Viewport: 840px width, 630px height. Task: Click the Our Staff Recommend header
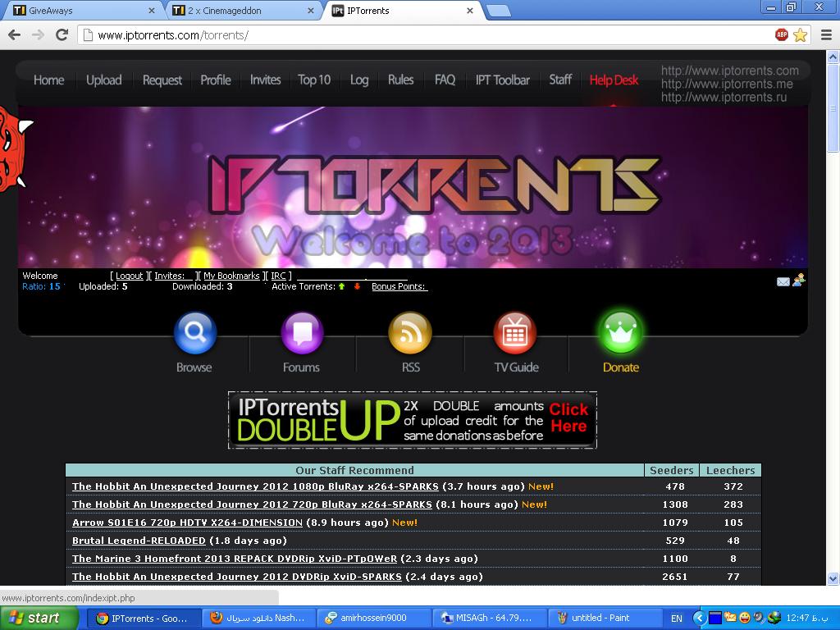click(x=354, y=470)
